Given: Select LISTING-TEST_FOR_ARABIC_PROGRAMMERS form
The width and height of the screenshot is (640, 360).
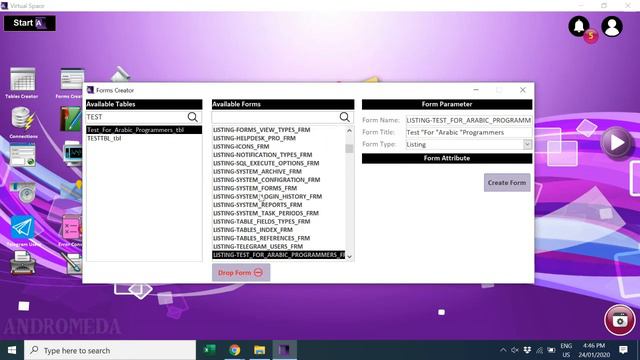Looking at the screenshot, I should coord(278,255).
